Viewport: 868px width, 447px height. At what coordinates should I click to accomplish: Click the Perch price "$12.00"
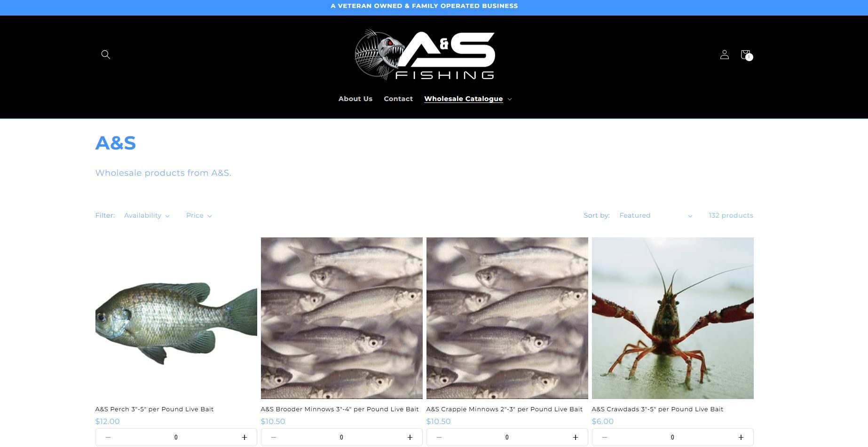click(107, 421)
